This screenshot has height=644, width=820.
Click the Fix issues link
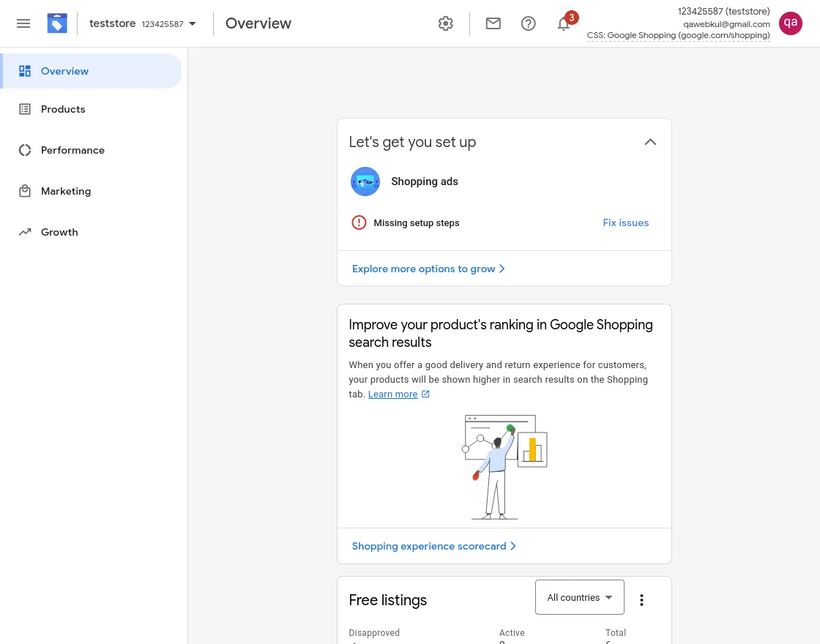click(625, 222)
